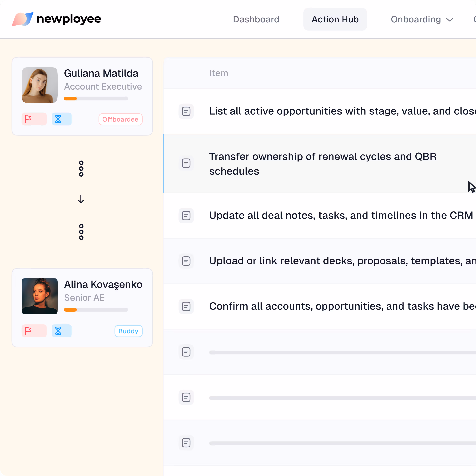Click the blue hourglass icon on Guliana's card
The image size is (476, 476).
pos(62,119)
